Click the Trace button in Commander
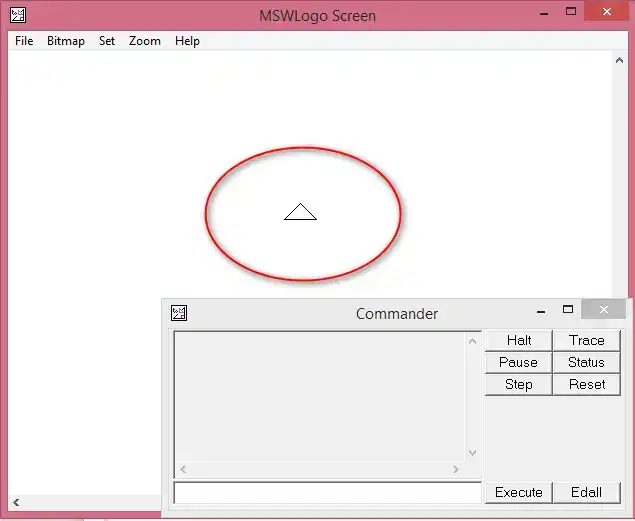This screenshot has height=521, width=635. click(586, 340)
